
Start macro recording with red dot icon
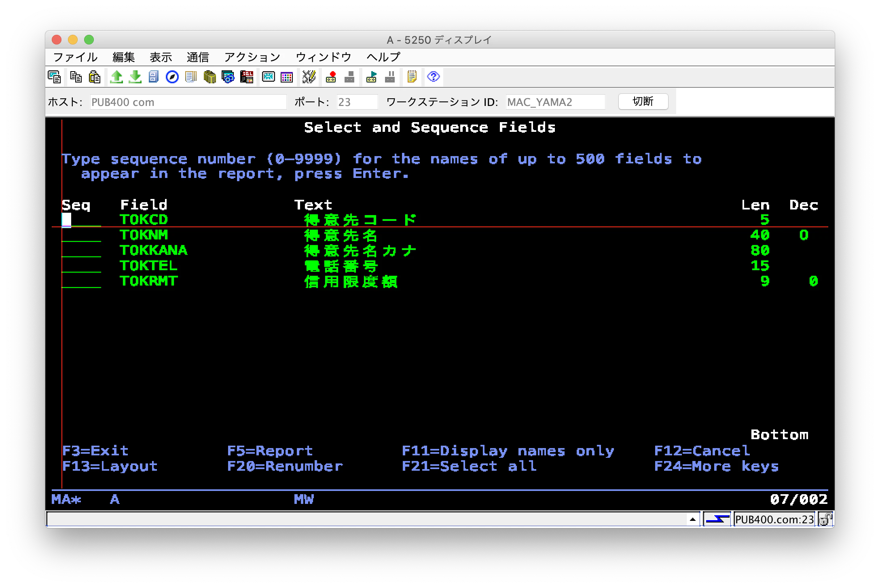tap(331, 77)
